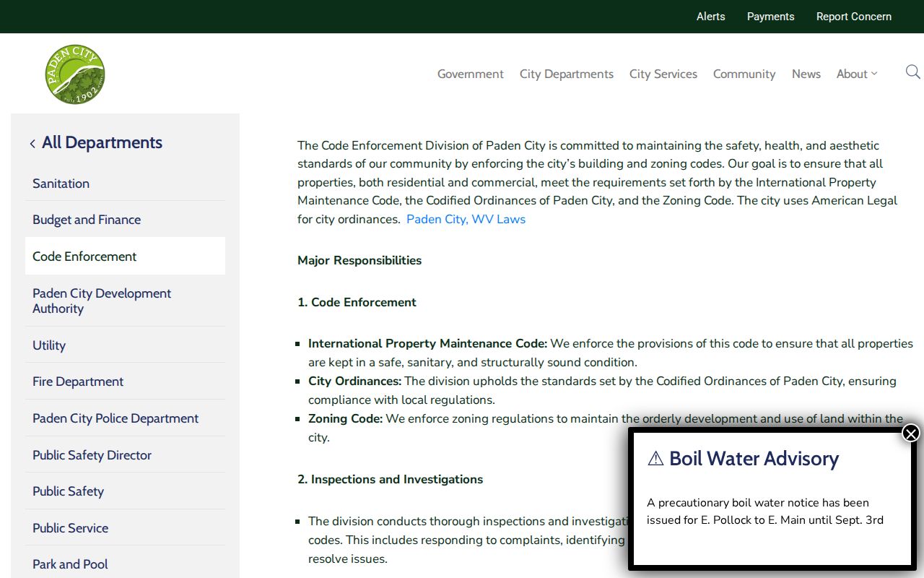The width and height of the screenshot is (924, 578).
Task: Click the boil water notice message text
Action: click(x=765, y=511)
